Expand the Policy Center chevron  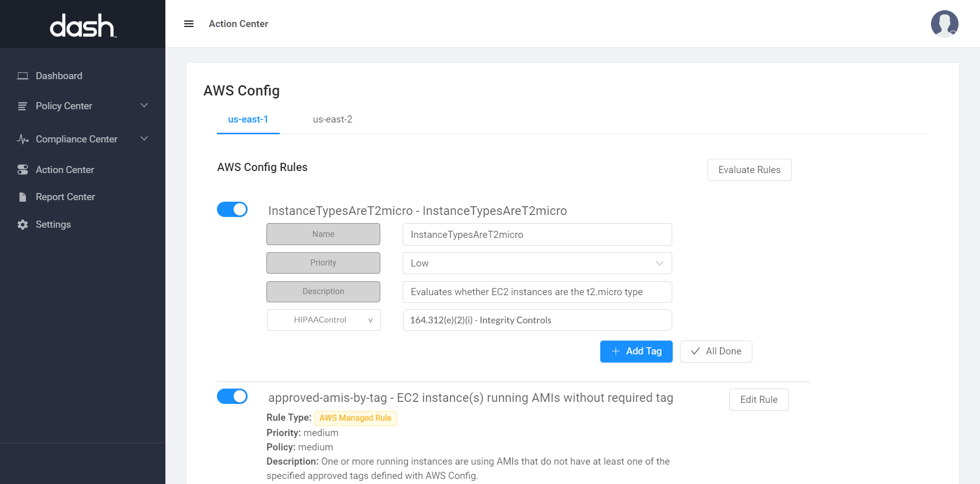pos(144,106)
